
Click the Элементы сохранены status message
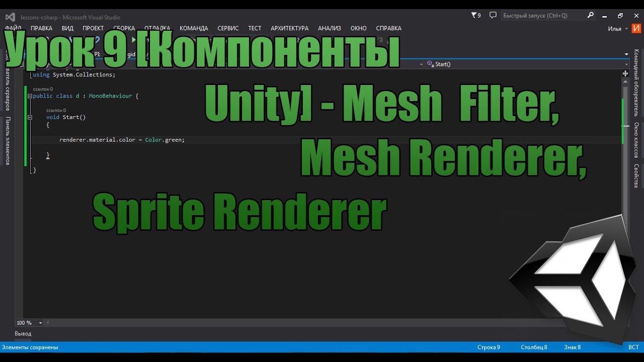click(30, 347)
